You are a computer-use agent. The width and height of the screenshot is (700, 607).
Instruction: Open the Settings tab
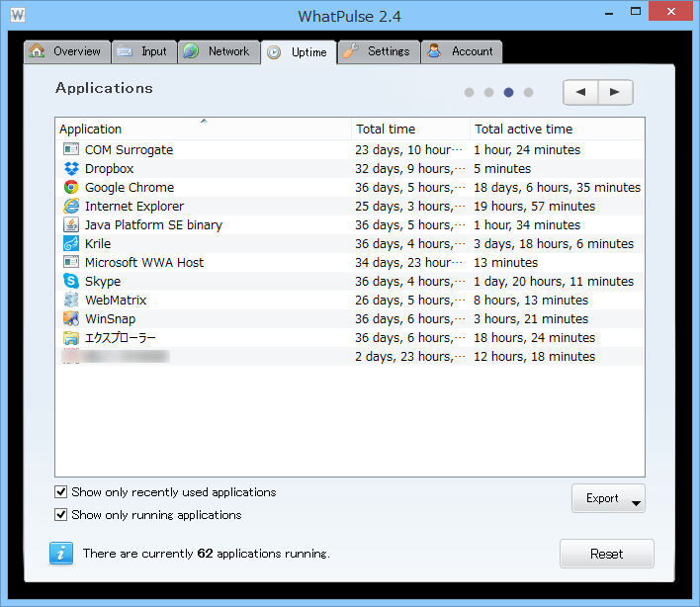pos(379,51)
